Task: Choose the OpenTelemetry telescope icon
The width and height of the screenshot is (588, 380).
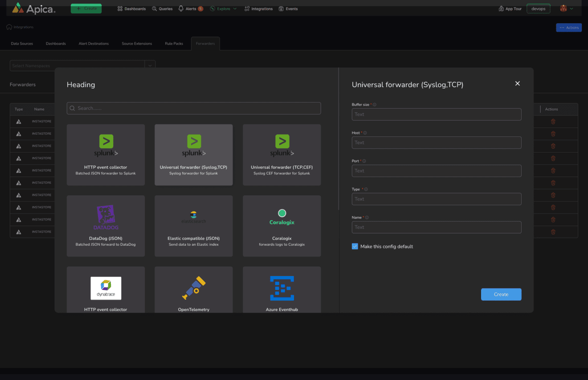Action: [x=193, y=288]
